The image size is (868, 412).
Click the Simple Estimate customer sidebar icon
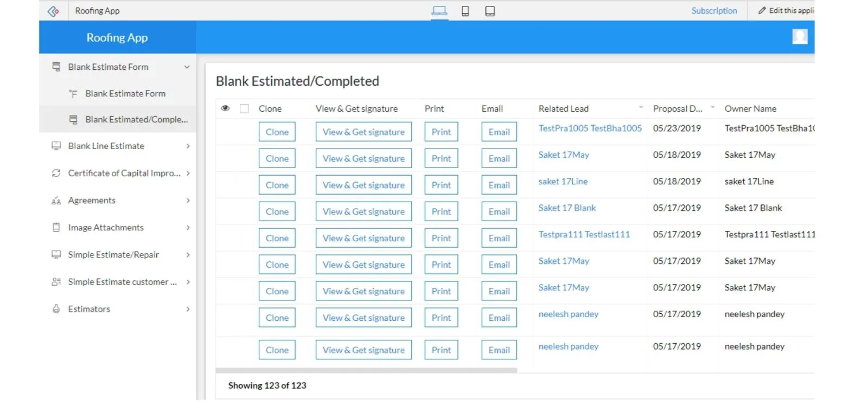[x=56, y=282]
